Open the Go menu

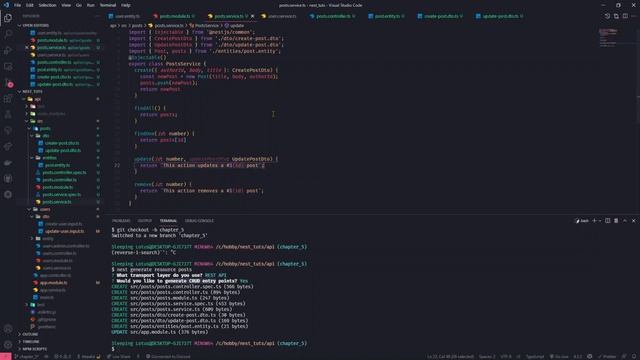pos(79,5)
